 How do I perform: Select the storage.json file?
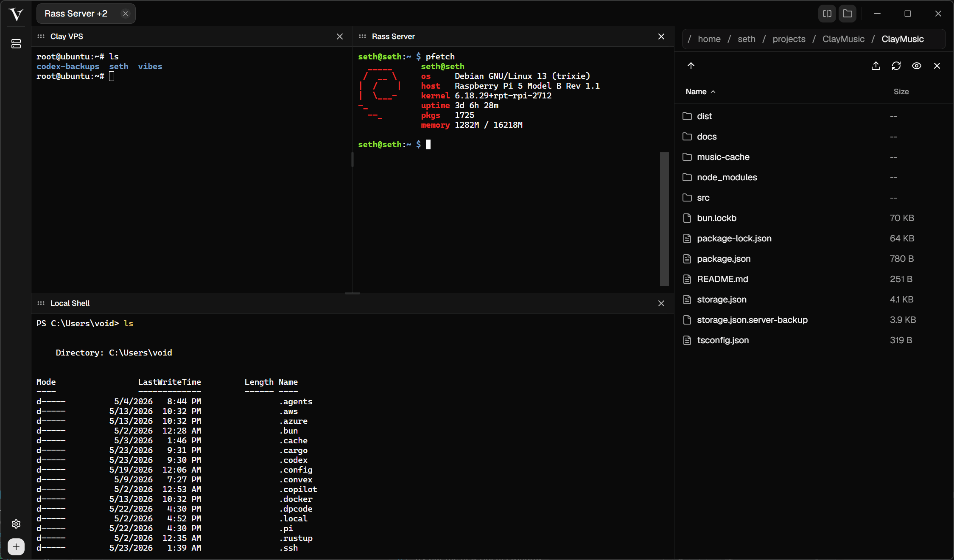click(814, 300)
